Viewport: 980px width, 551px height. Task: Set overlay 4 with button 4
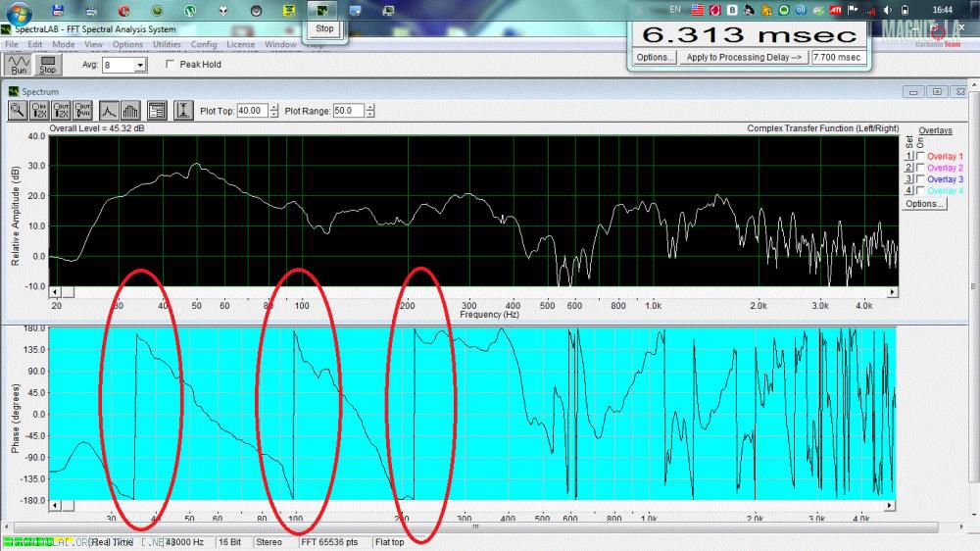pos(909,190)
